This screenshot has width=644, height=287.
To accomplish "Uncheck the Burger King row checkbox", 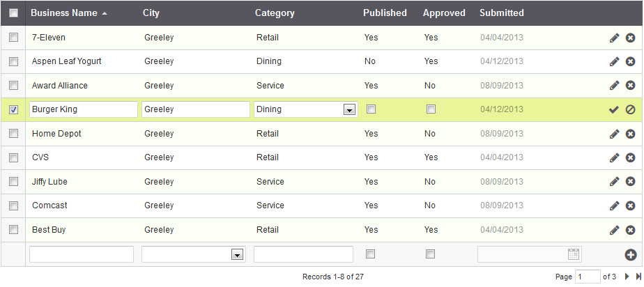I will point(13,109).
